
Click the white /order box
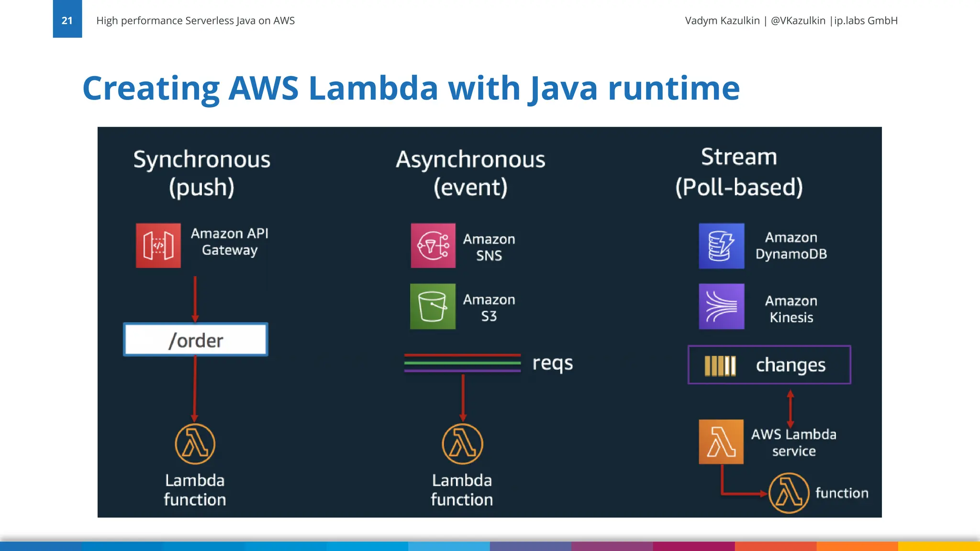(x=196, y=340)
